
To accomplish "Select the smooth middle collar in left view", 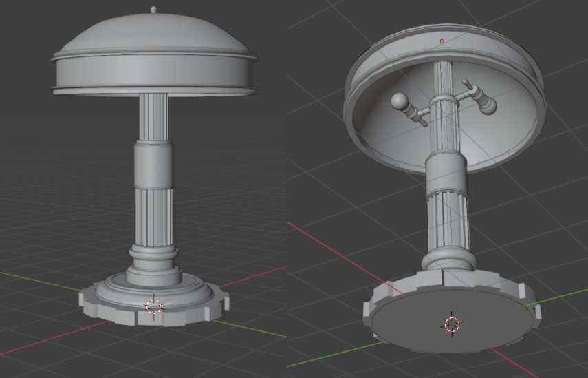I will pos(153,164).
